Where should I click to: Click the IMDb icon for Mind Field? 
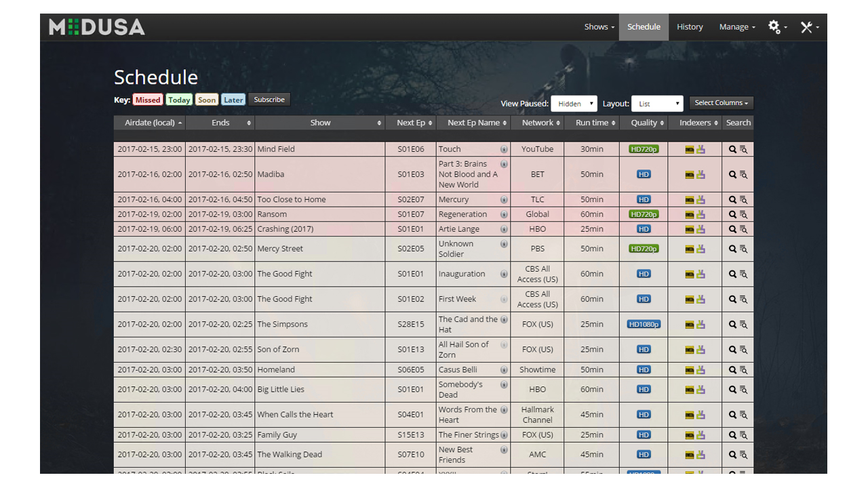(689, 150)
